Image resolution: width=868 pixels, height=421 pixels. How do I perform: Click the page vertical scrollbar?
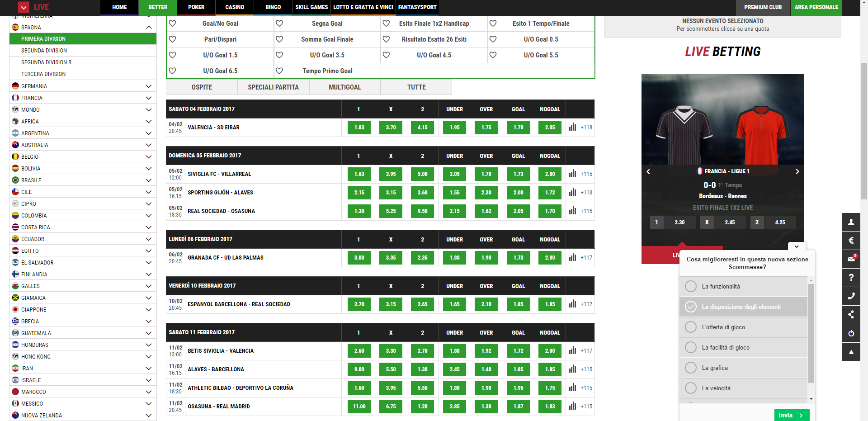(x=864, y=131)
